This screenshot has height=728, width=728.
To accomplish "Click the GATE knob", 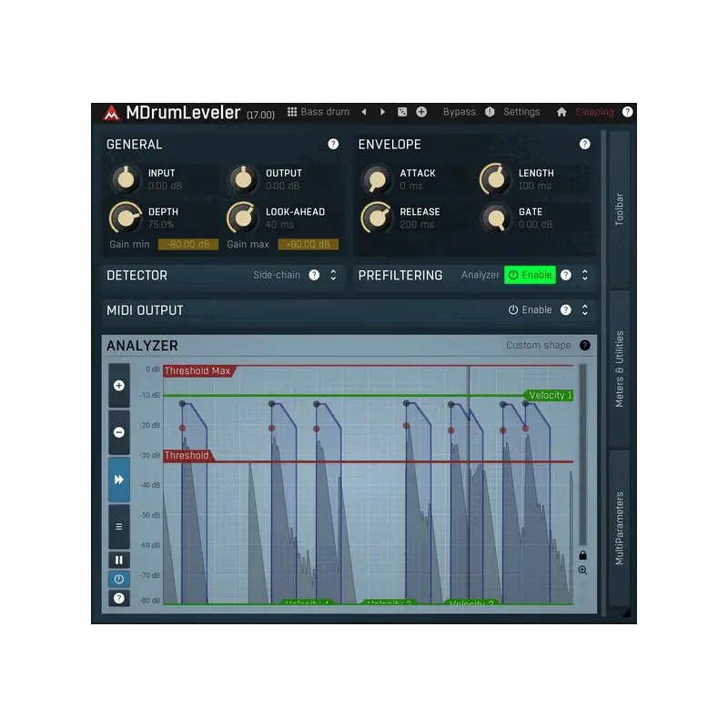I will coord(495,217).
